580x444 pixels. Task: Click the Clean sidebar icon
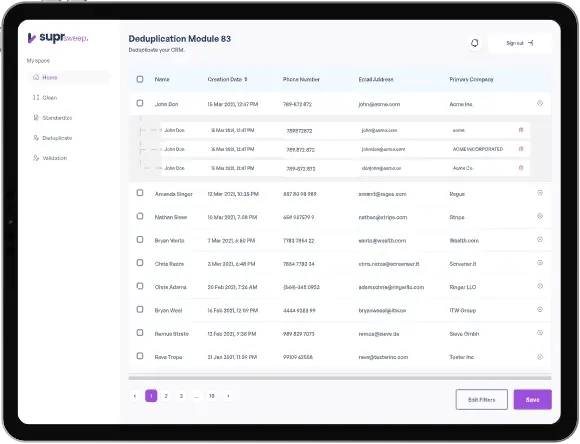point(36,97)
